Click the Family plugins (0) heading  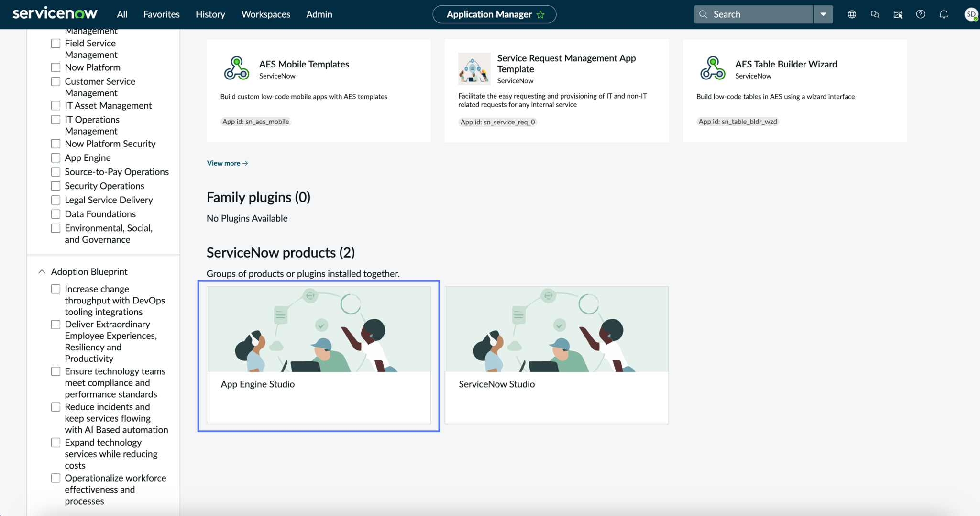(x=258, y=197)
